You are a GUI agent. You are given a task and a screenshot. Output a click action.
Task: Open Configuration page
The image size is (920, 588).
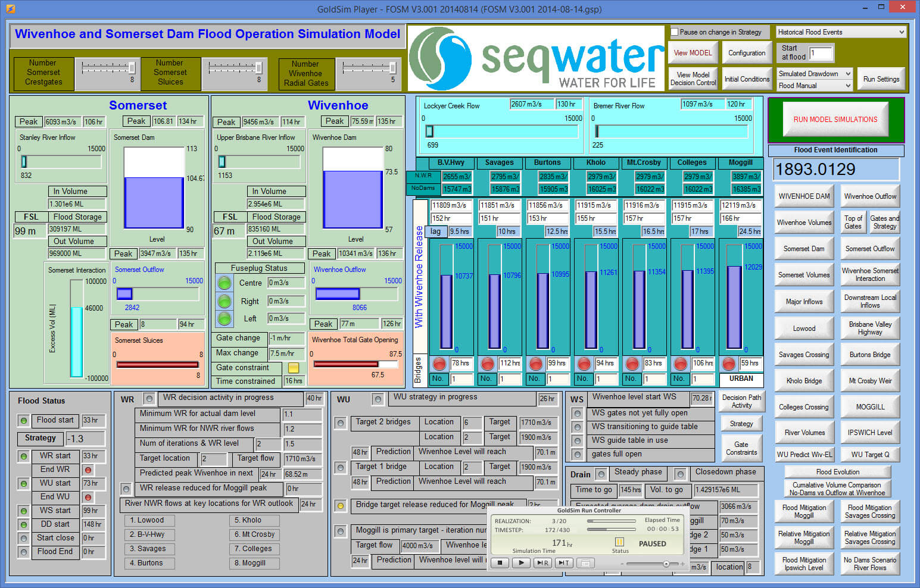click(747, 53)
